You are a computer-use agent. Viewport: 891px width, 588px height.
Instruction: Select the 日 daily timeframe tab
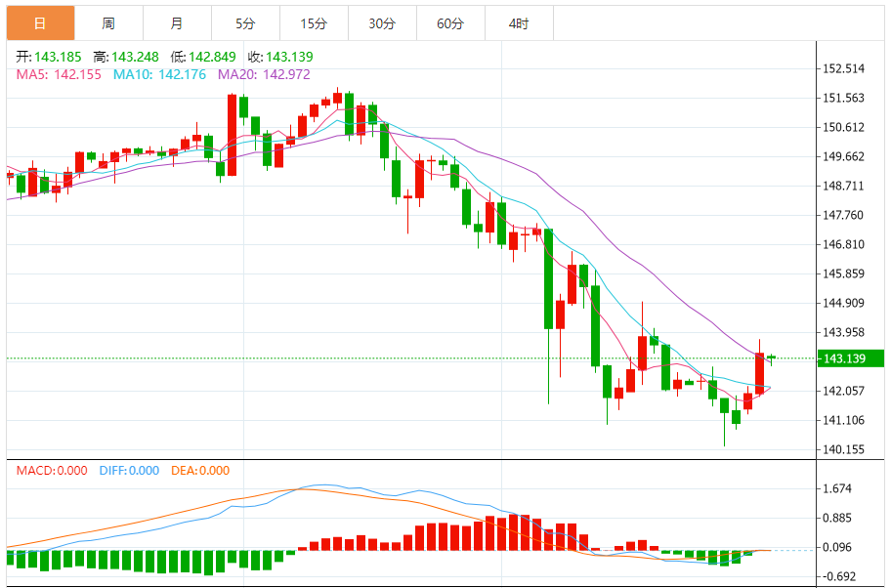[40, 23]
